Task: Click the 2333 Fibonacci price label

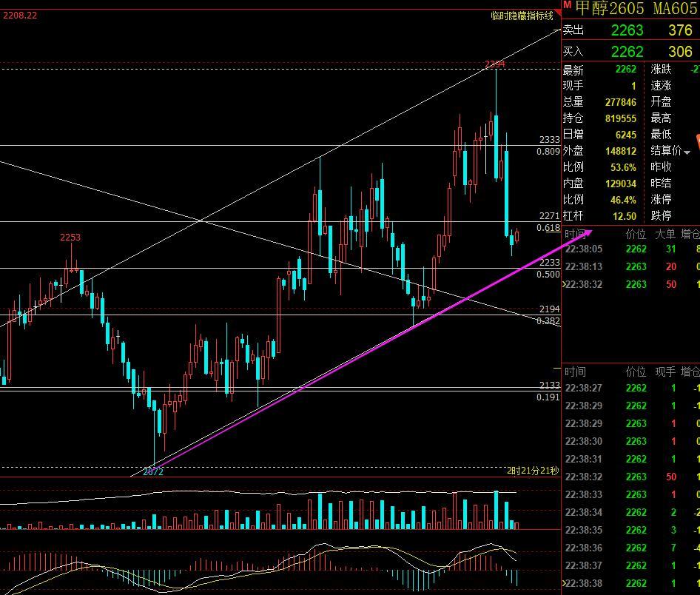Action: (549, 140)
